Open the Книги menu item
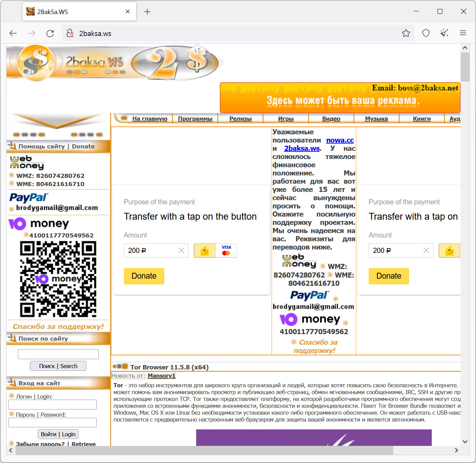Screen dimensions: 476x463 [421, 119]
